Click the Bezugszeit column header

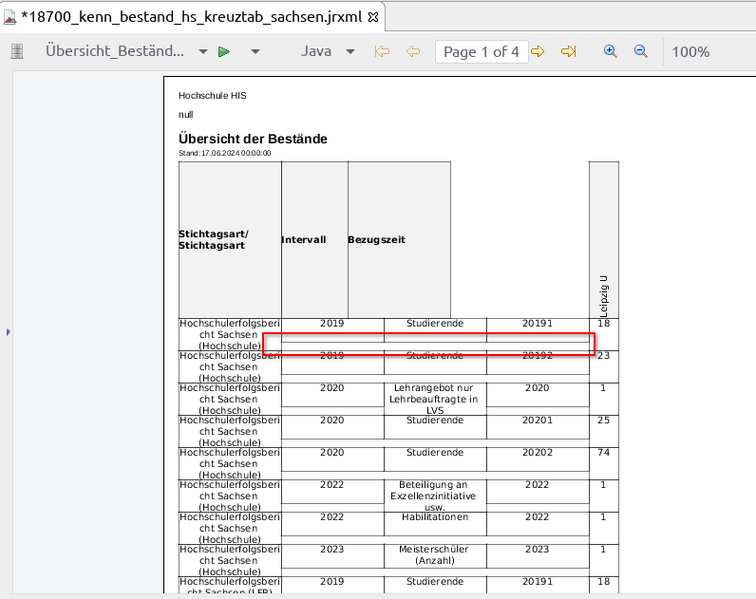(399, 240)
